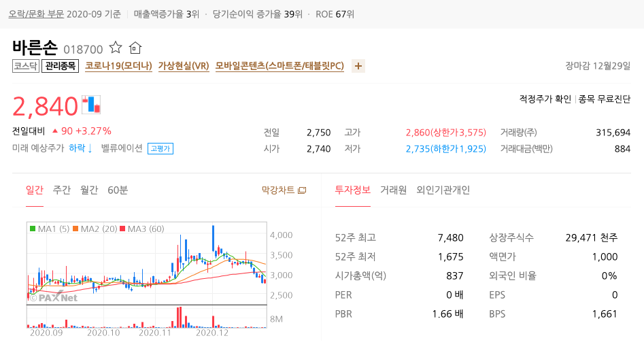This screenshot has height=353, width=644.
Task: Open company homepage via house icon
Action: 135,48
